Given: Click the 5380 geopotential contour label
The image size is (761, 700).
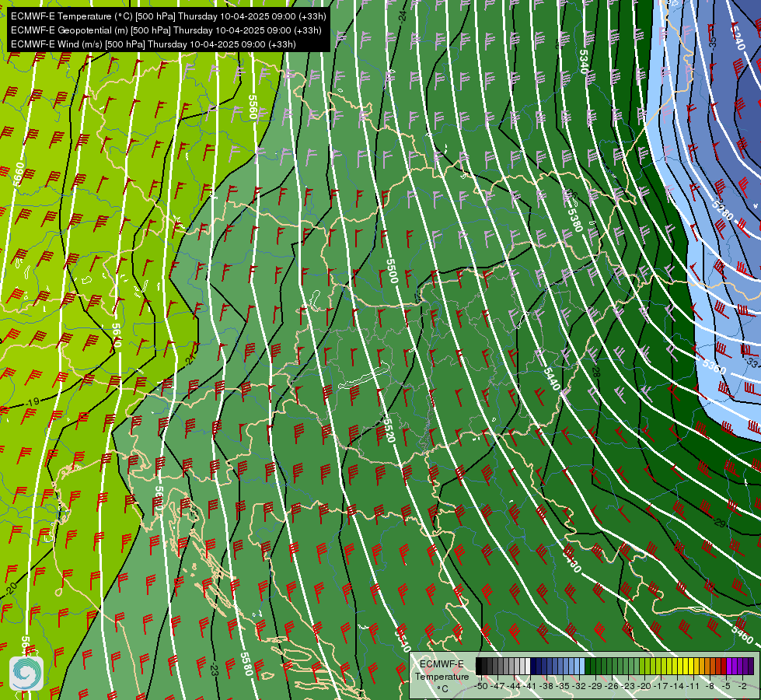Looking at the screenshot, I should tap(574, 219).
